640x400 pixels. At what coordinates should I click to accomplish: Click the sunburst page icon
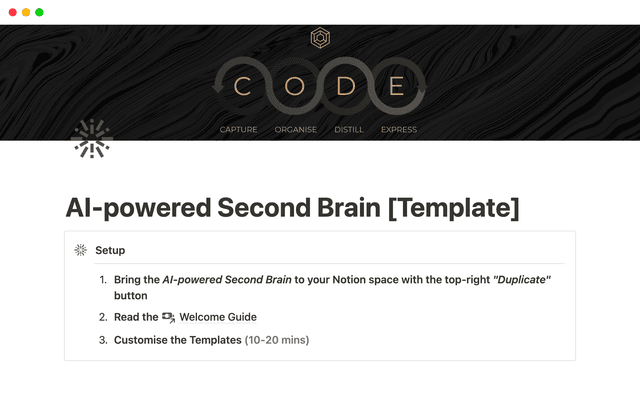(x=92, y=140)
